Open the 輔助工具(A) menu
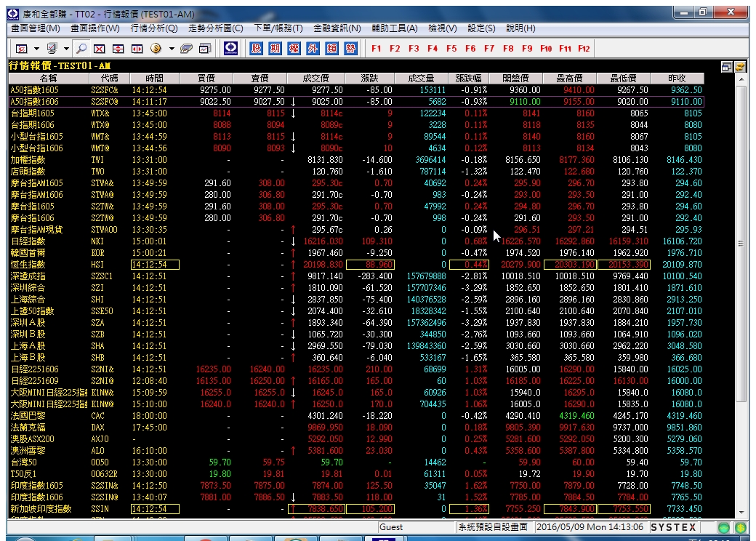 395,28
